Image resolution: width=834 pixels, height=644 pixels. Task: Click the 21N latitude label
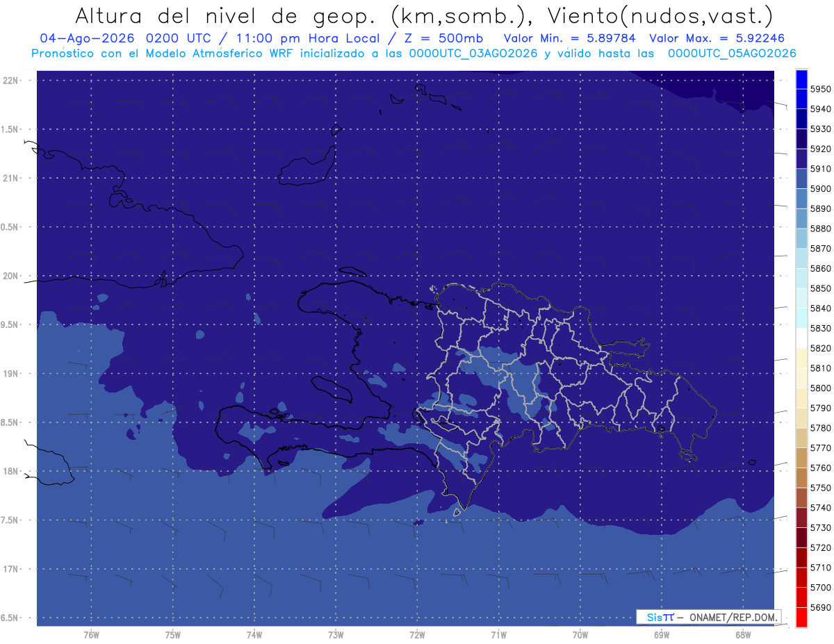[11, 178]
